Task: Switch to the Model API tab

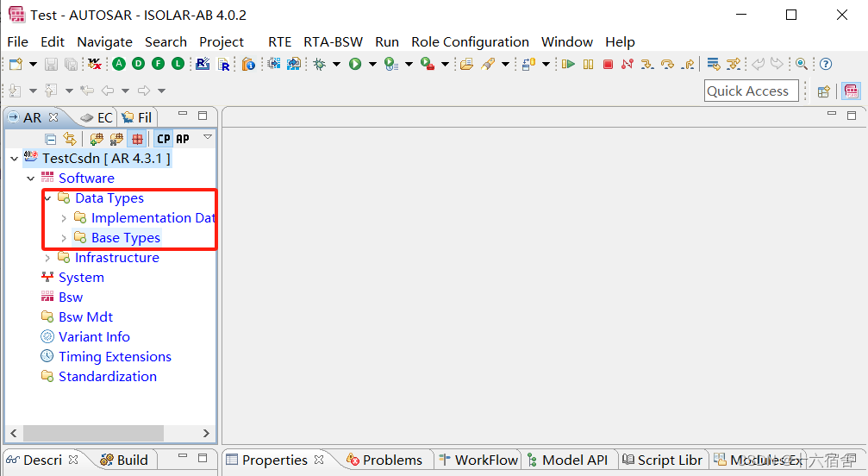Action: coord(567,460)
